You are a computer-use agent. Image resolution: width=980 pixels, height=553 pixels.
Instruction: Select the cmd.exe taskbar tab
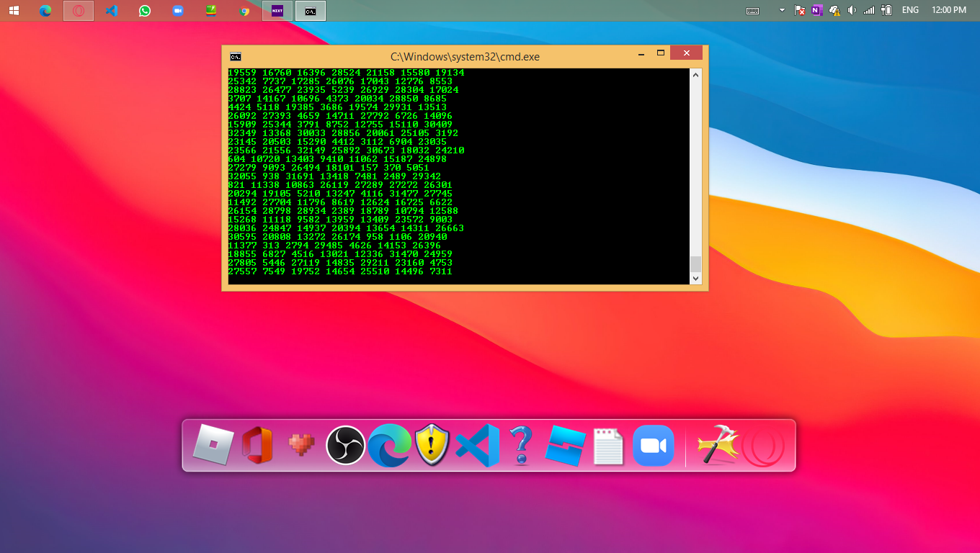tap(310, 10)
